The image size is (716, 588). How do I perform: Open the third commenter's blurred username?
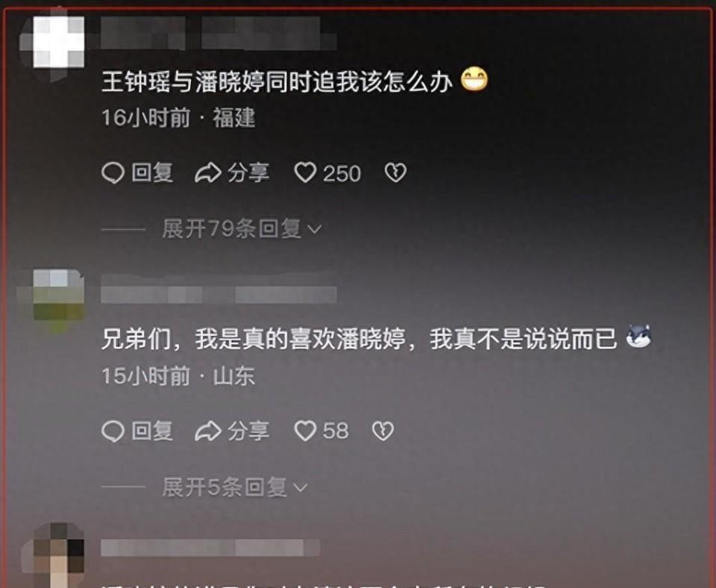pyautogui.click(x=210, y=548)
